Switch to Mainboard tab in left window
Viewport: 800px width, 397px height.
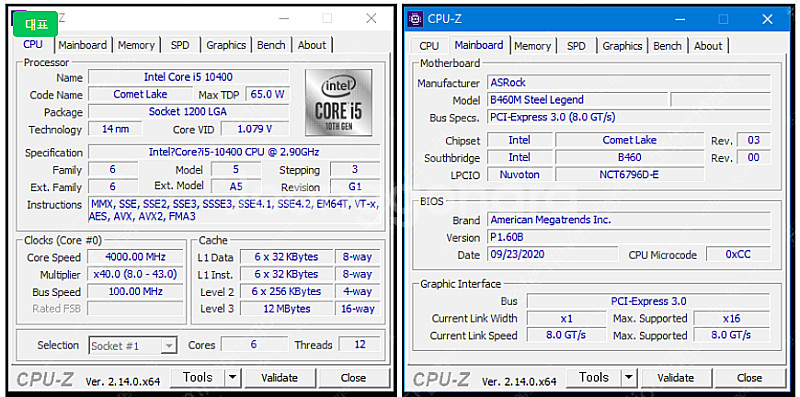83,45
